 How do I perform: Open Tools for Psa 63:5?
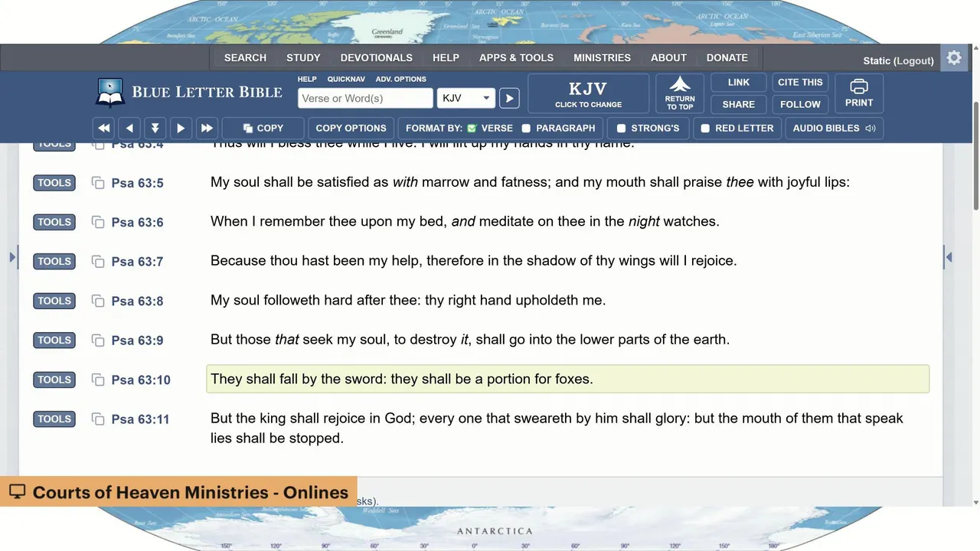pos(54,183)
